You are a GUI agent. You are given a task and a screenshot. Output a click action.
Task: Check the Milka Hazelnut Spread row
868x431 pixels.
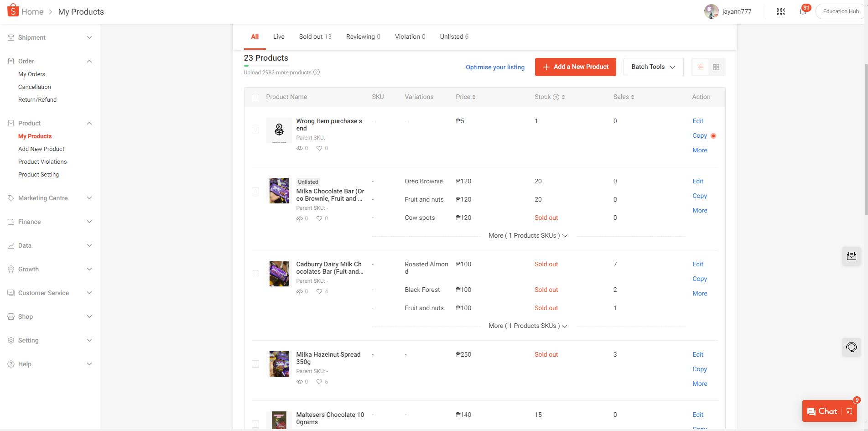(255, 364)
